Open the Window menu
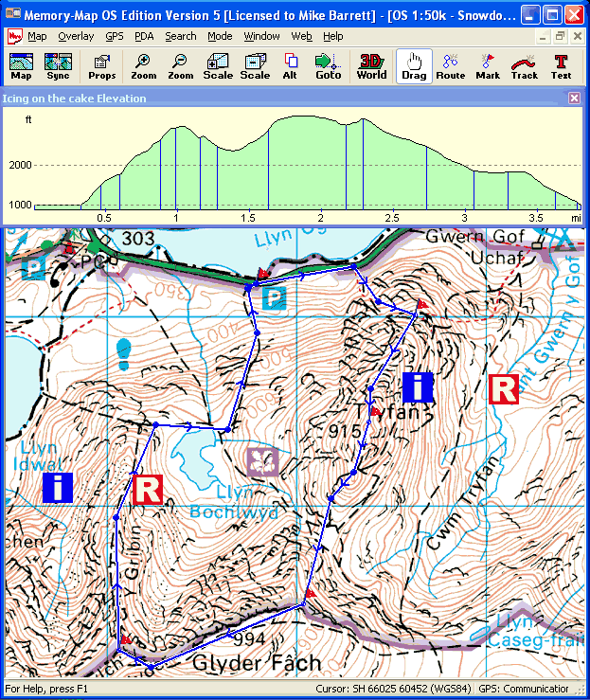The height and width of the screenshot is (700, 590). click(x=262, y=36)
